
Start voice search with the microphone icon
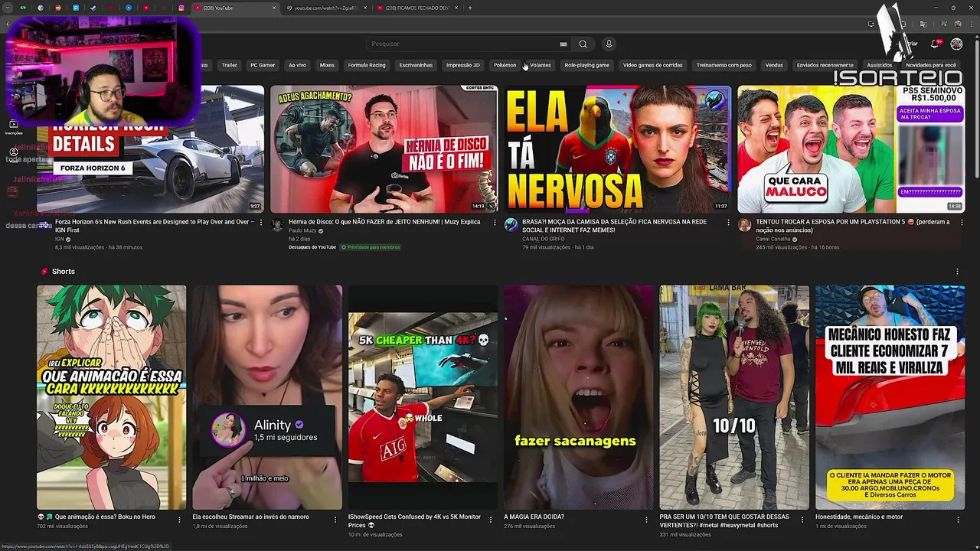(x=609, y=44)
